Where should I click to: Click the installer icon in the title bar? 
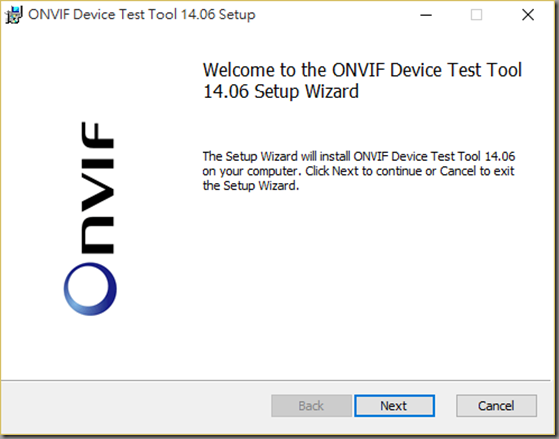pyautogui.click(x=14, y=15)
